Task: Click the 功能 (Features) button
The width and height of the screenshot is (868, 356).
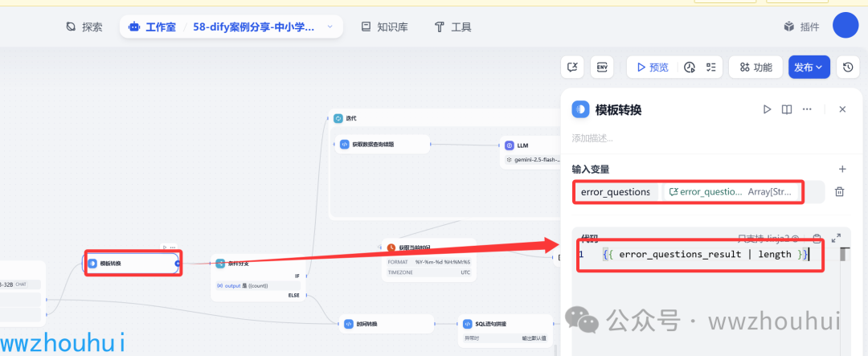Action: (755, 67)
